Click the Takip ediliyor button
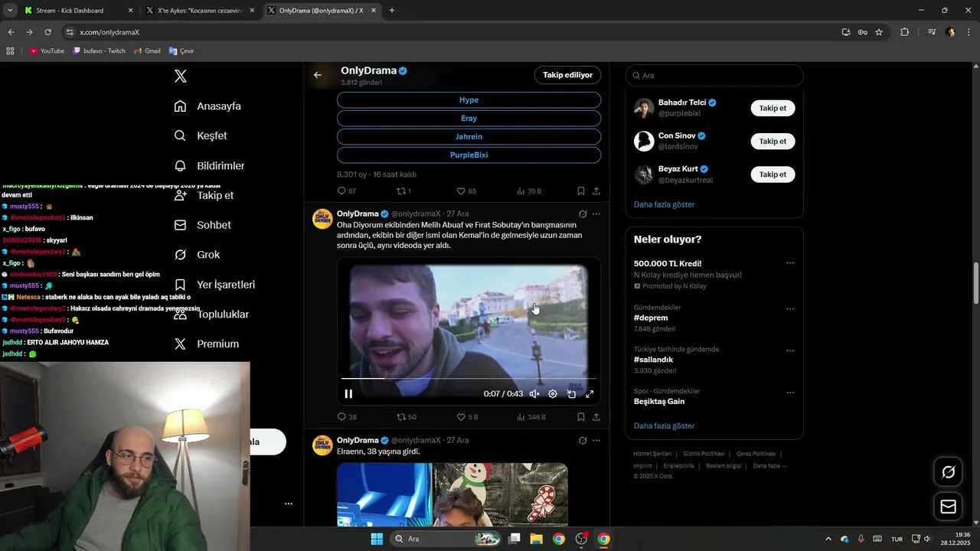This screenshot has height=551, width=980. pyautogui.click(x=567, y=75)
